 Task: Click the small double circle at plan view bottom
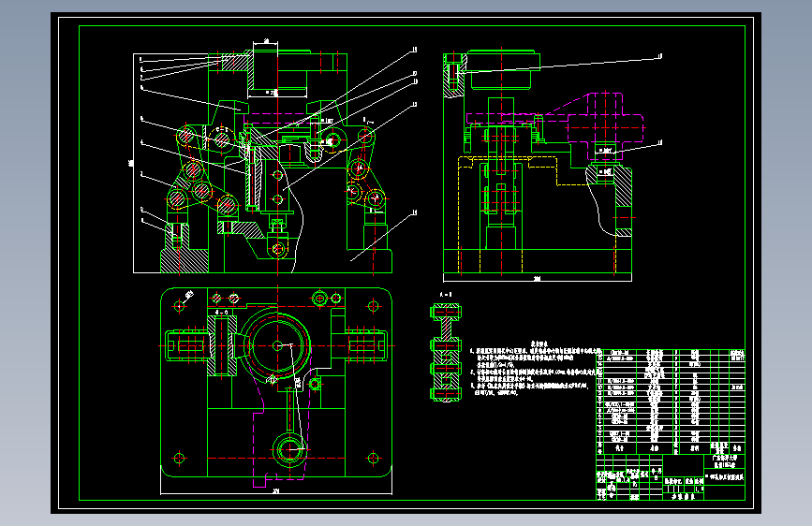tap(289, 449)
